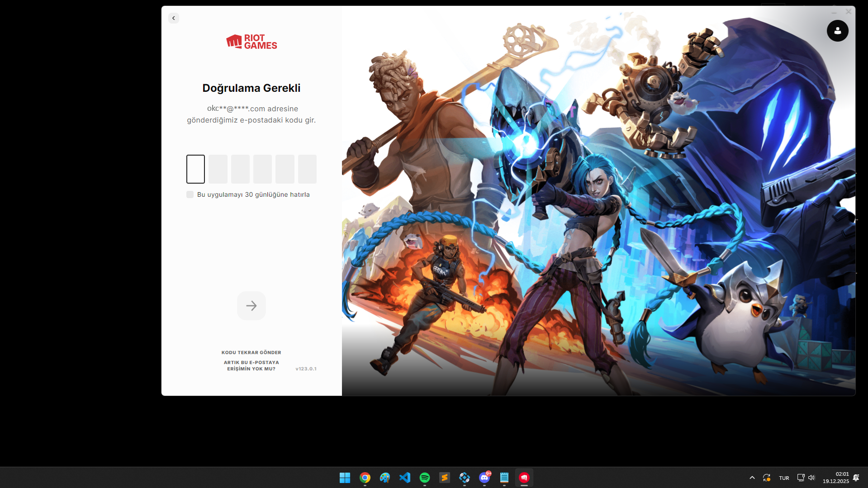The image size is (868, 488).
Task: Select the fourth verification code box
Action: (x=262, y=169)
